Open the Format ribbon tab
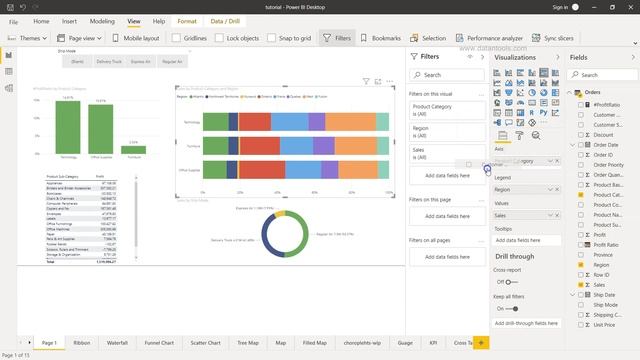This screenshot has height=360, width=640. pos(187,21)
